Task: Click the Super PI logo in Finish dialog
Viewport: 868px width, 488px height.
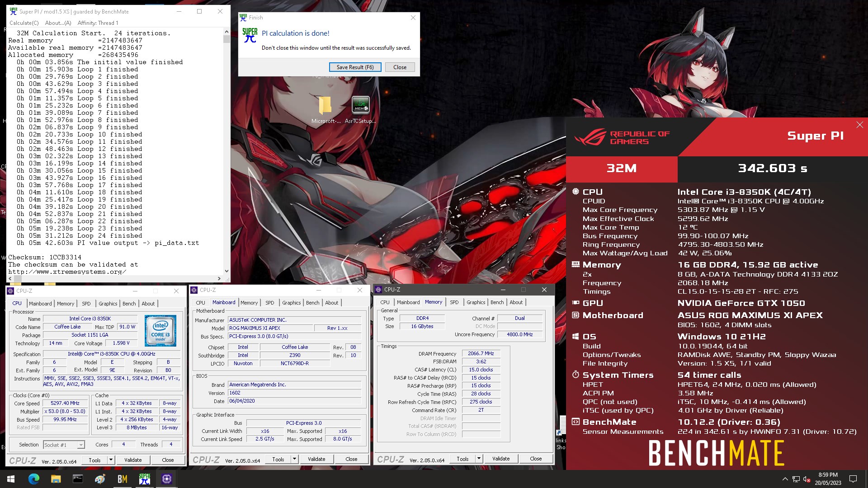Action: point(250,35)
